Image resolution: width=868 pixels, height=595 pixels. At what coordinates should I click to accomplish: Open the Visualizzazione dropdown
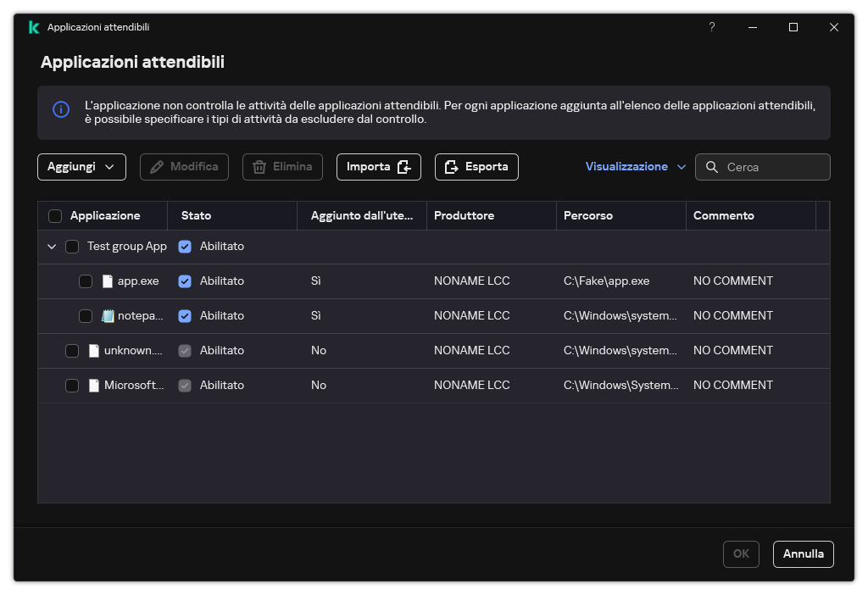(634, 167)
